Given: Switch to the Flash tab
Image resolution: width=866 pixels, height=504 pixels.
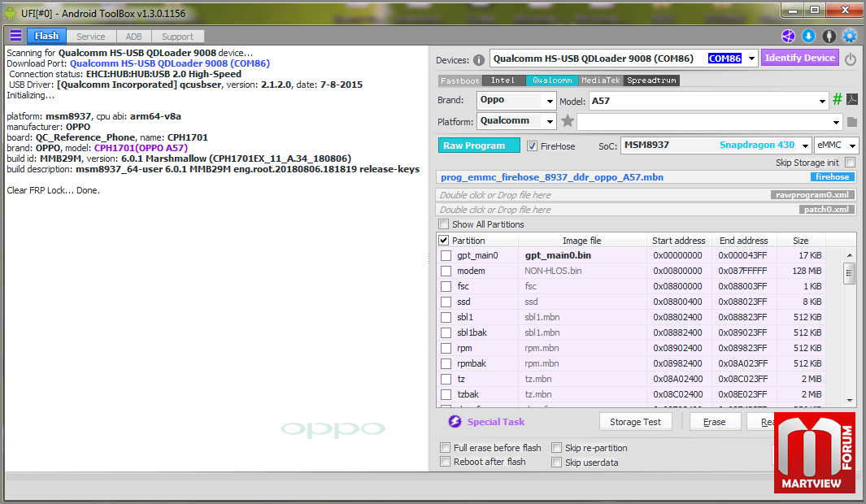Looking at the screenshot, I should (x=46, y=36).
